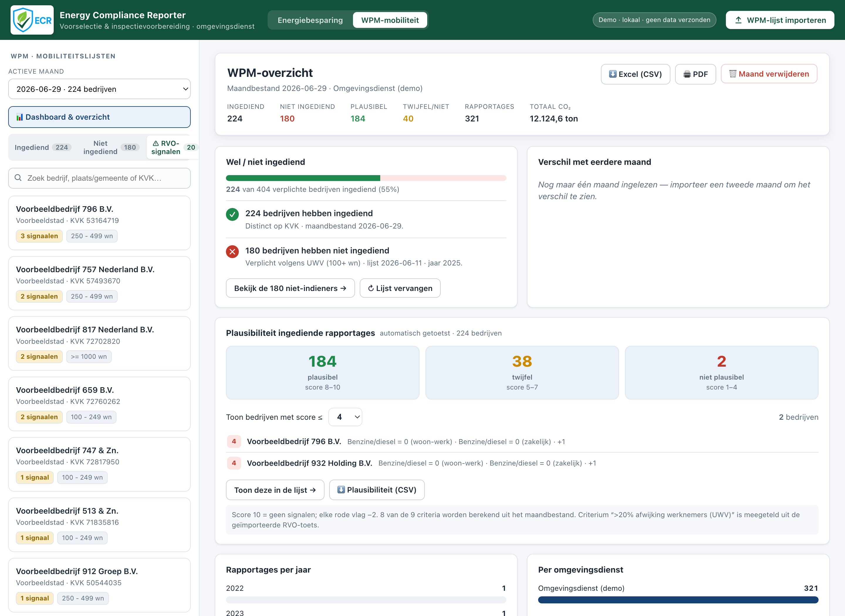Viewport: 845px width, 616px height.
Task: Click the TWIJFEL/NIET value 40
Action: coord(408,119)
